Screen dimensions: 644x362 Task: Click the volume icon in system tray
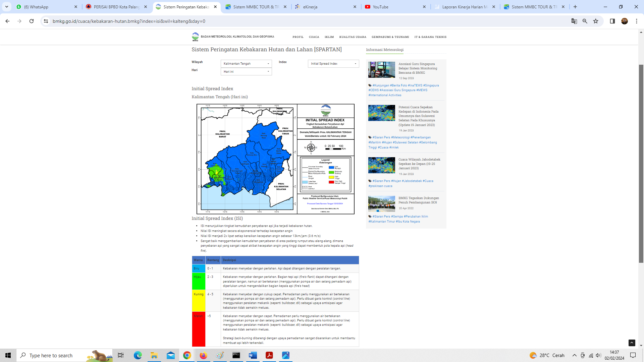(598, 355)
